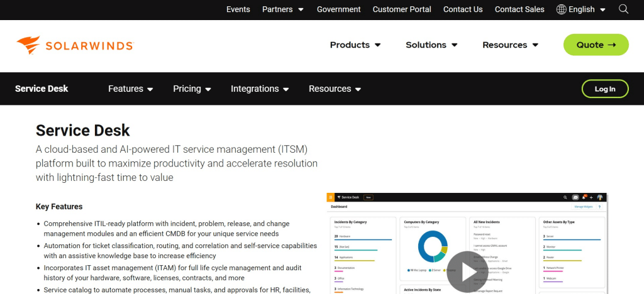Image resolution: width=644 pixels, height=294 pixels.
Task: Expand the Pricing menu
Action: click(x=192, y=89)
